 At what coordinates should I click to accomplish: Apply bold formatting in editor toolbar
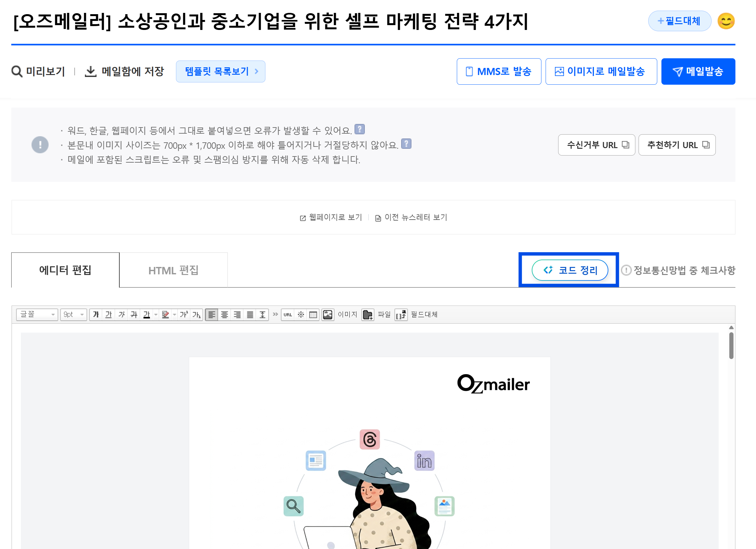[x=96, y=314]
